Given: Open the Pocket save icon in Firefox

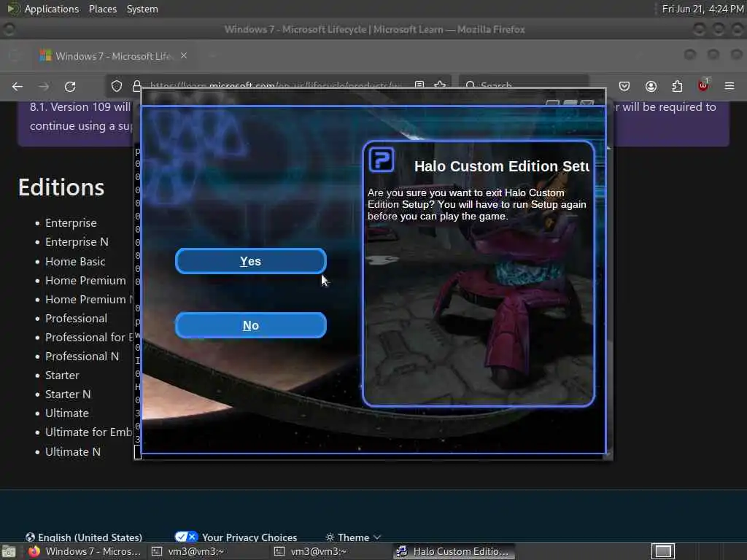Looking at the screenshot, I should [x=624, y=86].
